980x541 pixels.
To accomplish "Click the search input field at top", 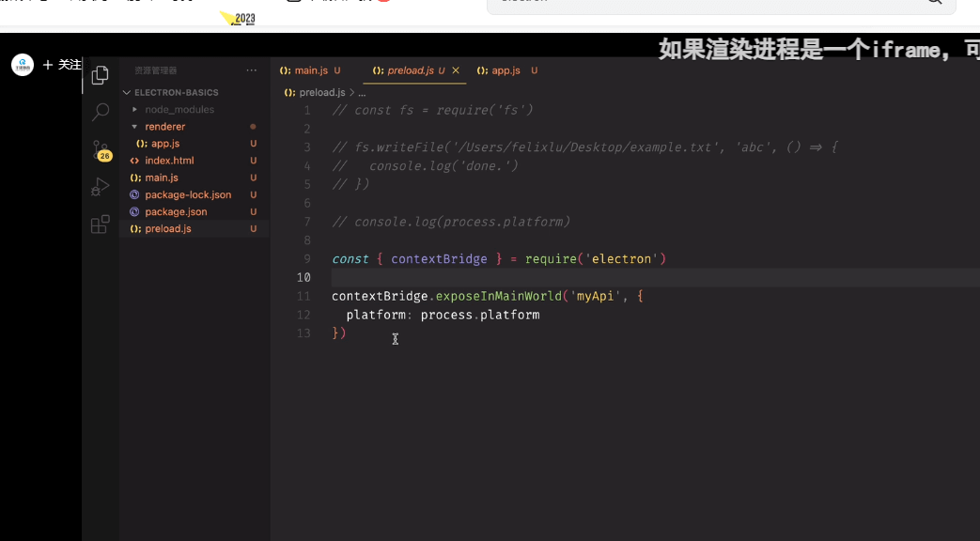I will tap(705, 3).
